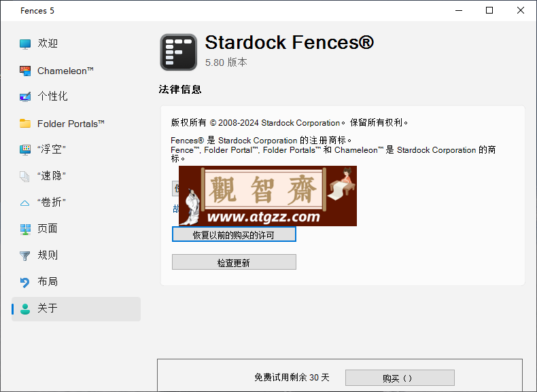The image size is (537, 392).
Task: Click the monitor icon beside 欢迎
Action: 25,44
